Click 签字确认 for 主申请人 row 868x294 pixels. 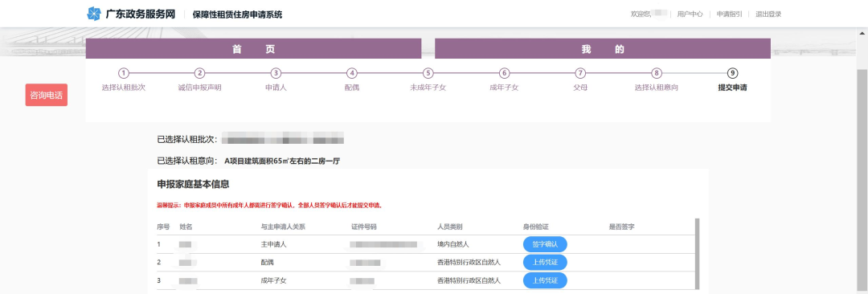tap(545, 244)
